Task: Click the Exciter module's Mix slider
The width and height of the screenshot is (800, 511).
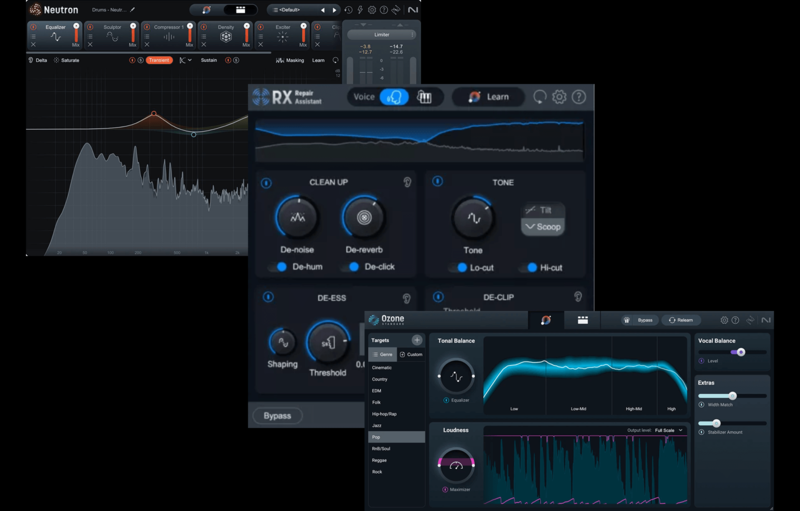Action: coord(304,34)
